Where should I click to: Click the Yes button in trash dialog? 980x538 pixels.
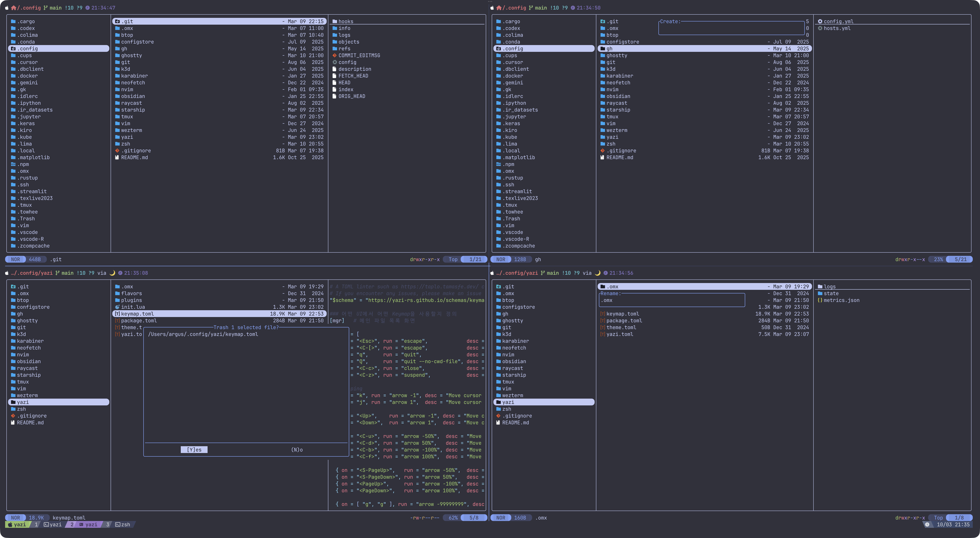(194, 449)
